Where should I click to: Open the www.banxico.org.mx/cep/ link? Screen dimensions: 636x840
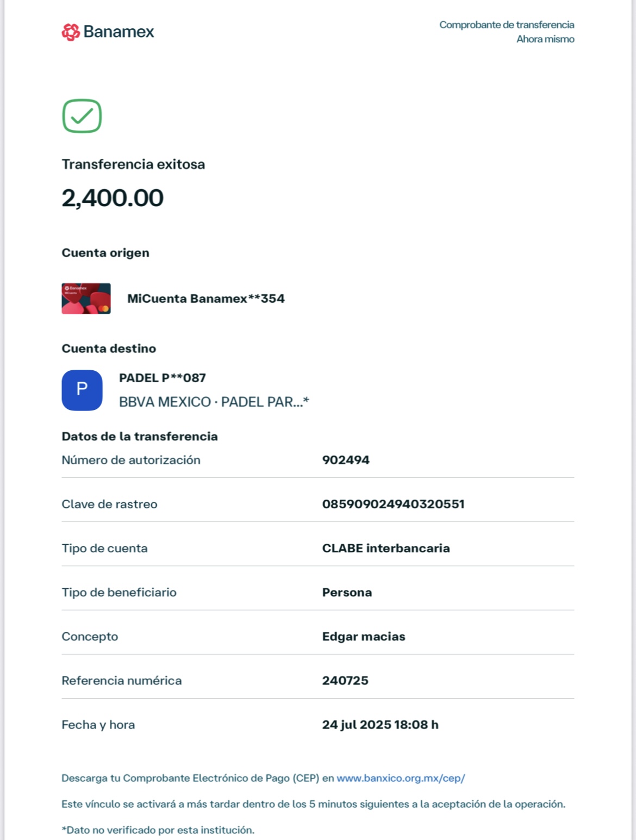[x=401, y=778]
